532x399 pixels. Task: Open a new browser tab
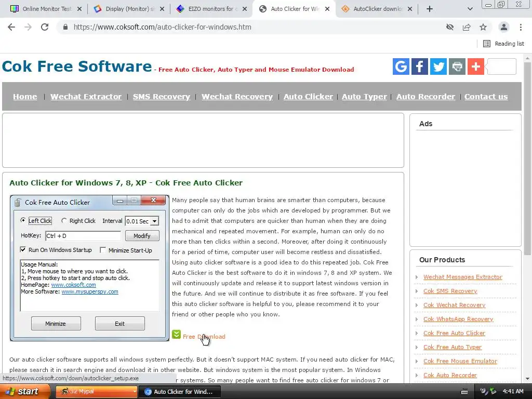(430, 9)
